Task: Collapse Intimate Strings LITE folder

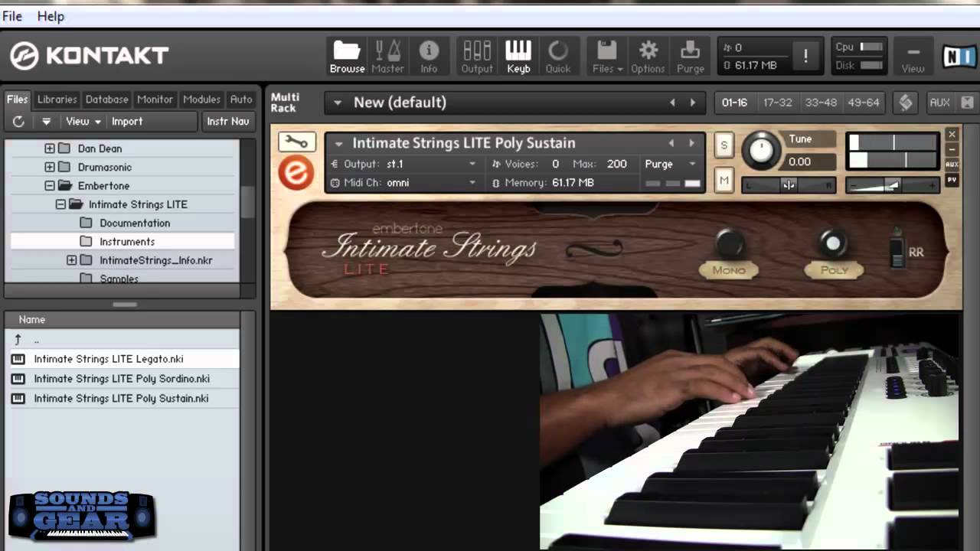Action: [x=60, y=204]
